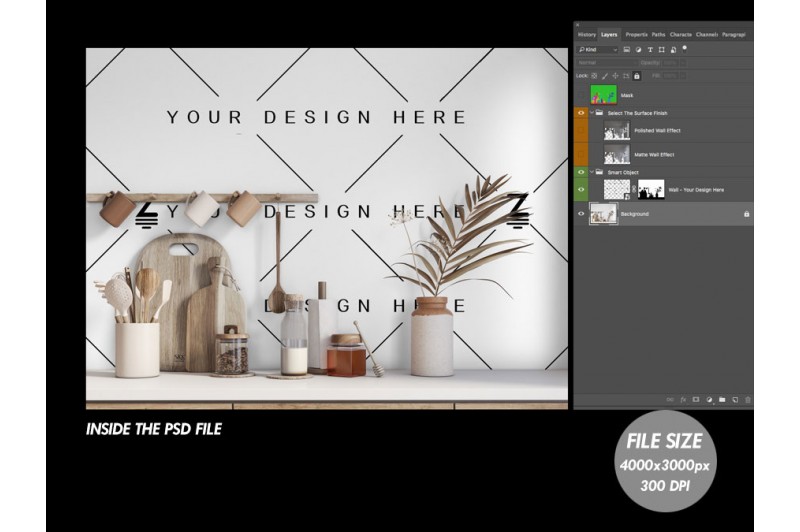Switch to the Character tab
Viewport: 800px width, 532px height.
point(681,35)
